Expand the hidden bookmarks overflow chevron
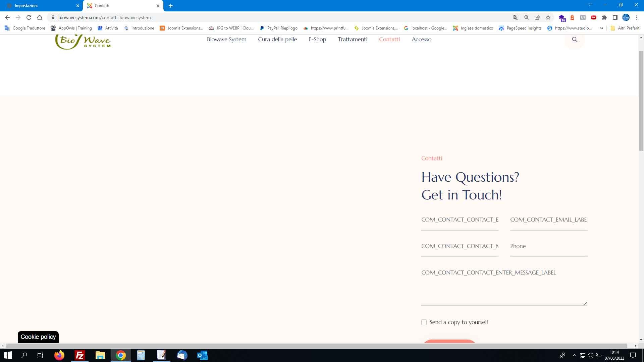 tap(601, 28)
